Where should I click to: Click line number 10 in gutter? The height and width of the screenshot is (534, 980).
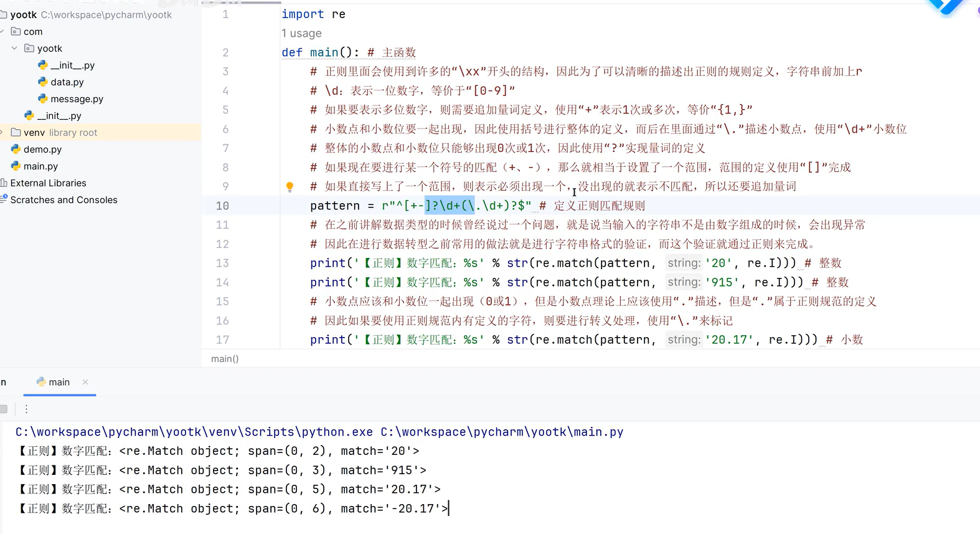pyautogui.click(x=222, y=206)
